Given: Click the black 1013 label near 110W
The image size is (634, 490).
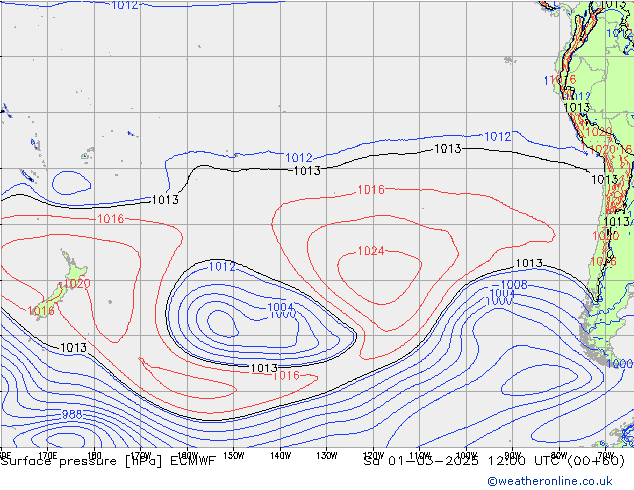Looking at the screenshot, I should [448, 149].
